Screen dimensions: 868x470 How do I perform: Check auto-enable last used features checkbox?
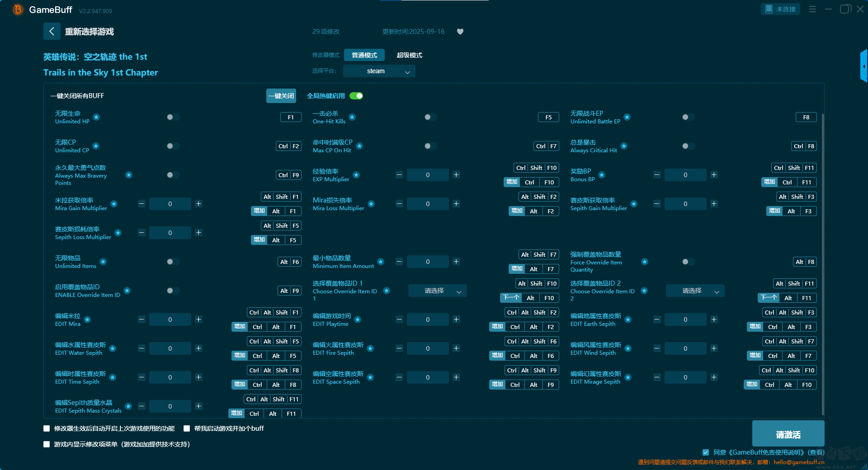(47, 428)
